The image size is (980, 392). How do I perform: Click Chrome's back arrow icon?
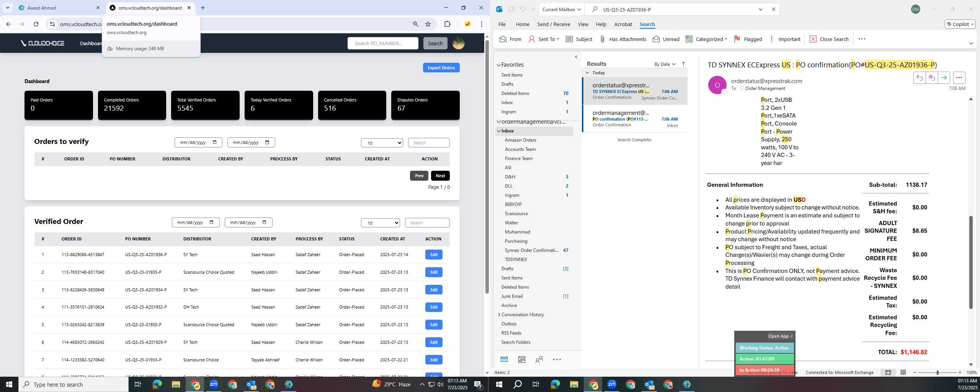click(x=8, y=24)
